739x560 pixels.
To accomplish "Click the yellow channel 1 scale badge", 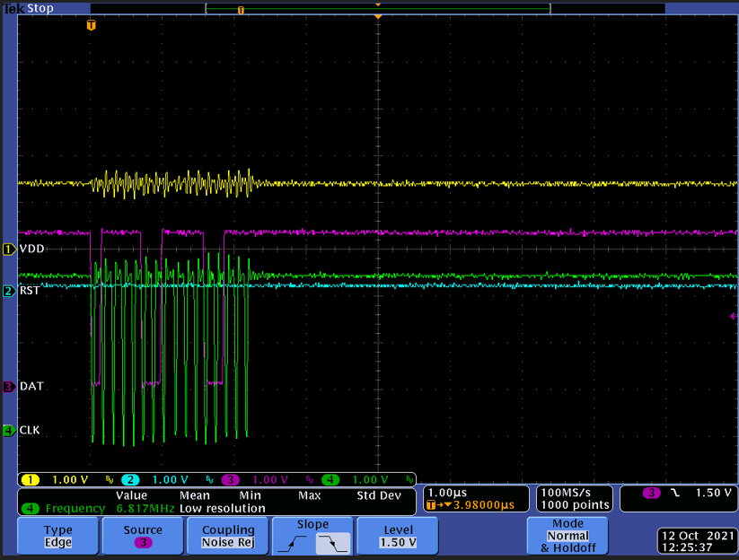I will tap(31, 480).
